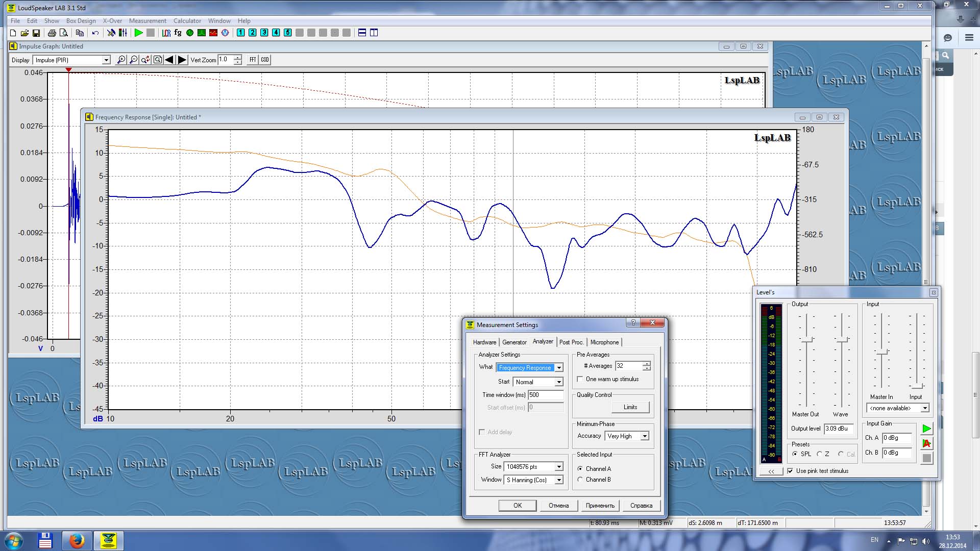Click the Master Out slider handle

806,339
